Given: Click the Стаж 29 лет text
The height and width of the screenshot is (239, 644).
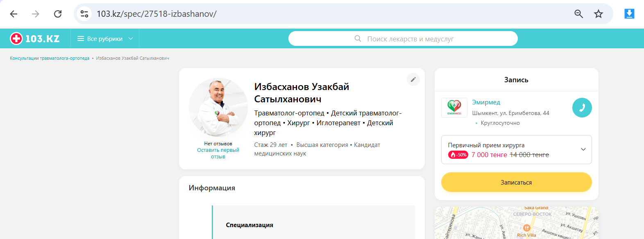Looking at the screenshot, I should click(x=271, y=145).
